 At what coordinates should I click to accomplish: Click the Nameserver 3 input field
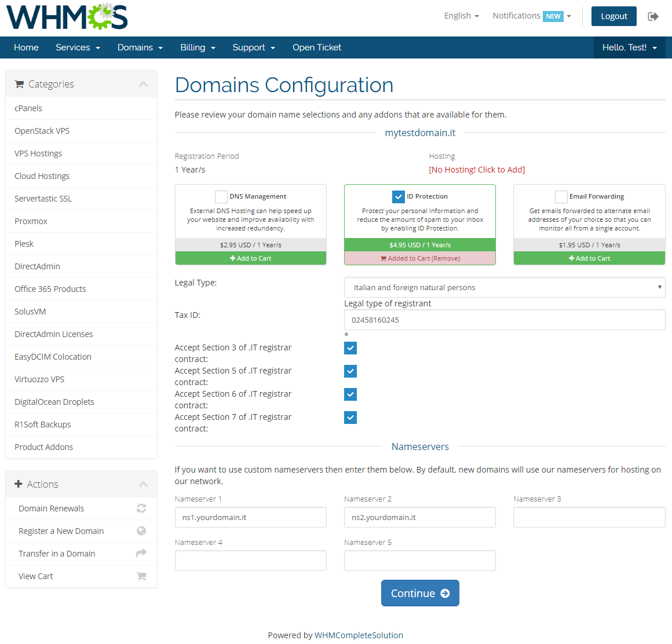[x=589, y=517]
